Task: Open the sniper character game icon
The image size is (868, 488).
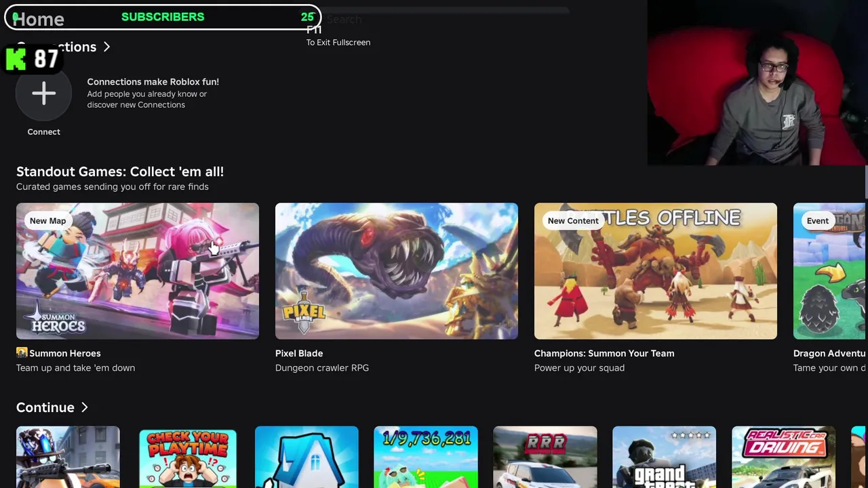Action: pyautogui.click(x=68, y=457)
